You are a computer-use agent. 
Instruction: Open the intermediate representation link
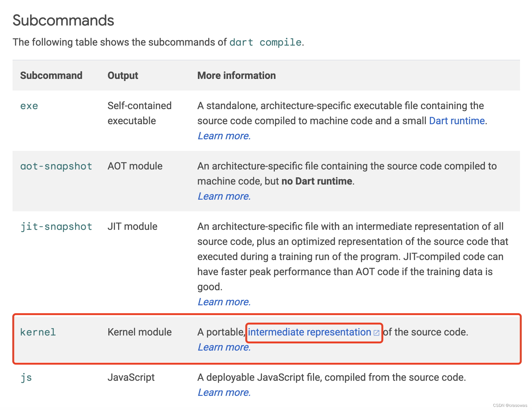click(x=310, y=332)
